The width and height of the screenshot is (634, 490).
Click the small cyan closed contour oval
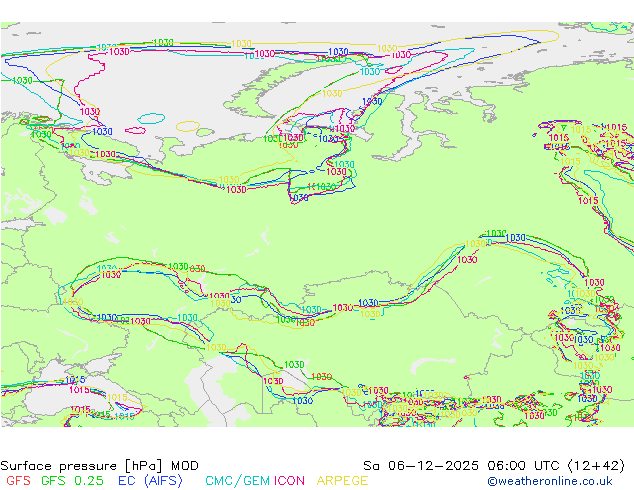151,118
